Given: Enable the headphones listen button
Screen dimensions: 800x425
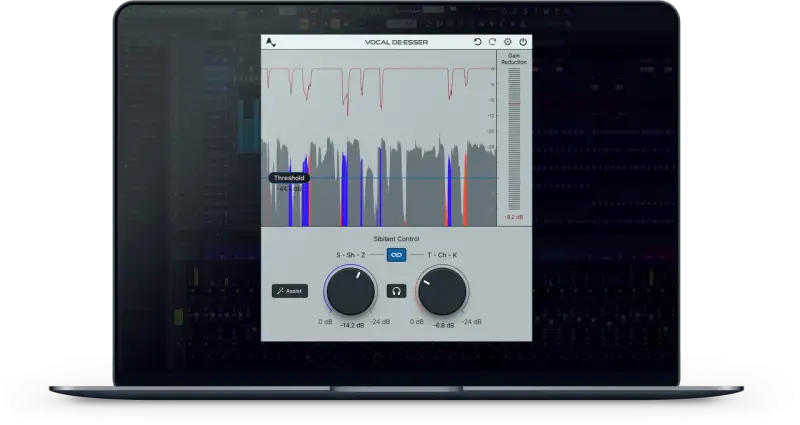Looking at the screenshot, I should [x=396, y=291].
